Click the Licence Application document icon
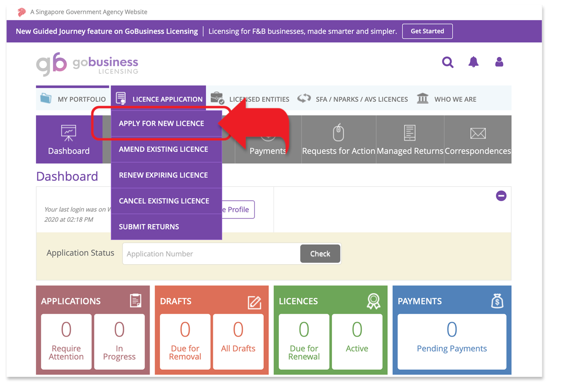 click(x=121, y=98)
